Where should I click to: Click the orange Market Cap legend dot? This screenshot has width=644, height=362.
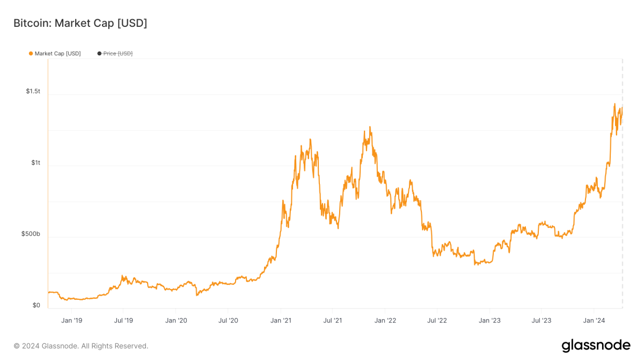(31, 54)
